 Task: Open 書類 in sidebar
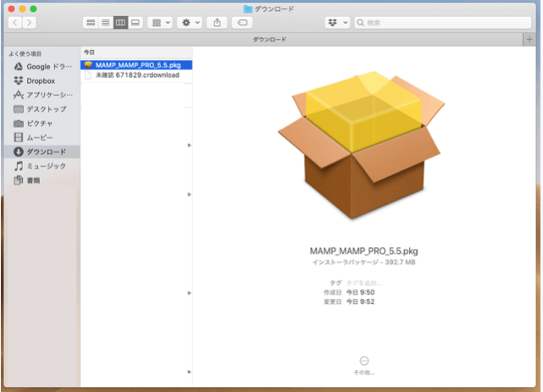(x=43, y=180)
